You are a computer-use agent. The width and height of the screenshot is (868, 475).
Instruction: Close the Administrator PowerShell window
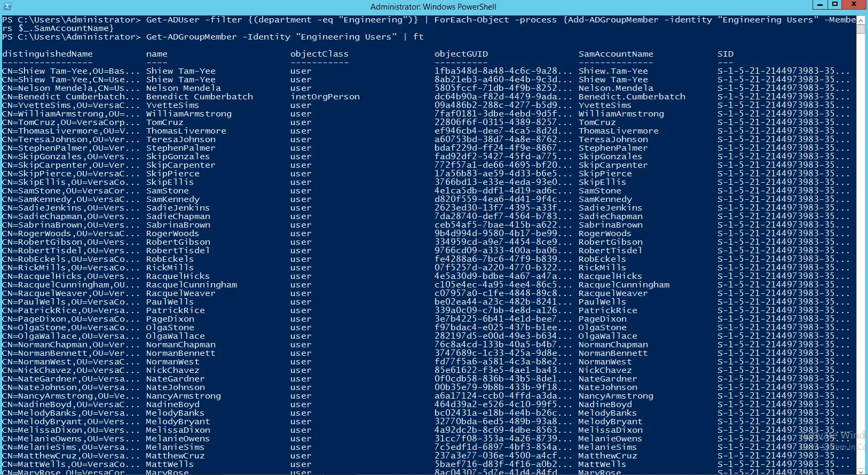[854, 5]
